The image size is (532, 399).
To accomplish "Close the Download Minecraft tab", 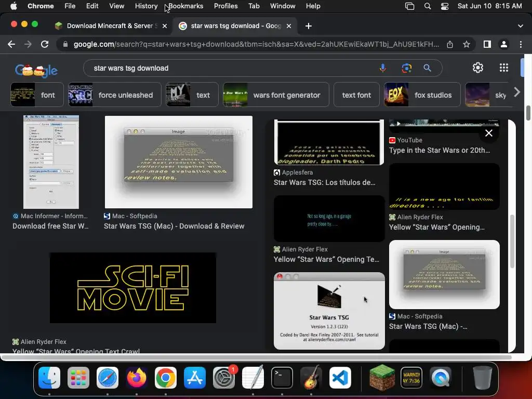I will [x=165, y=26].
